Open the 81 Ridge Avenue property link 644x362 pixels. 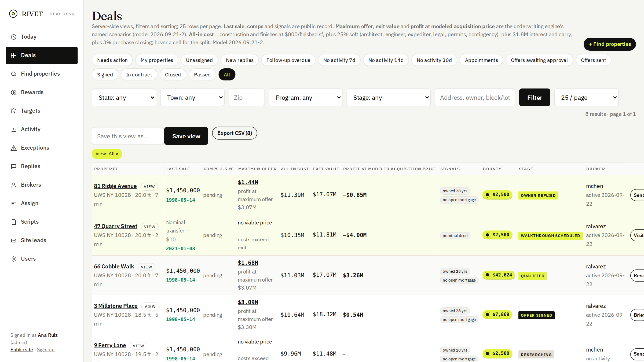click(x=115, y=186)
